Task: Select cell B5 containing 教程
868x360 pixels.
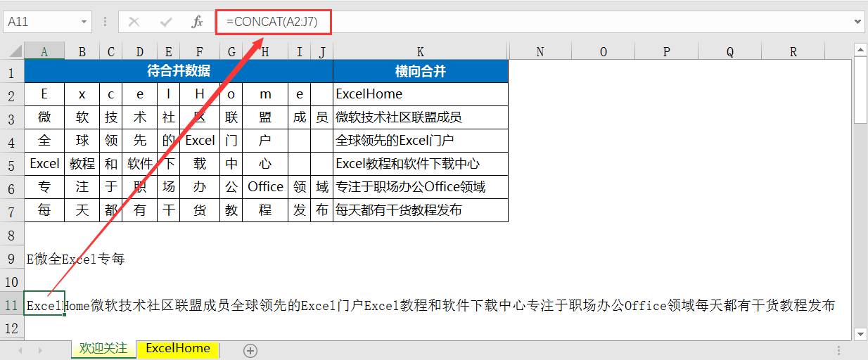Action: (x=82, y=164)
